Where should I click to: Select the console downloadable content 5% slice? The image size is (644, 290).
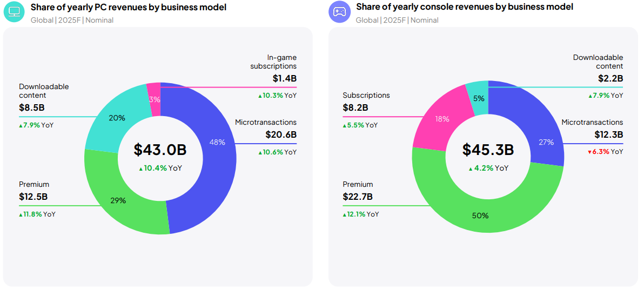(479, 98)
